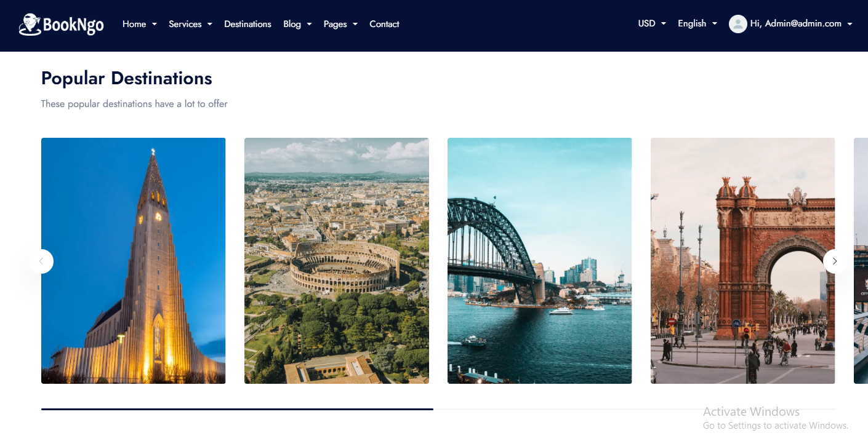The image size is (868, 441).
Task: Click the BookNgo logo
Action: 61,25
